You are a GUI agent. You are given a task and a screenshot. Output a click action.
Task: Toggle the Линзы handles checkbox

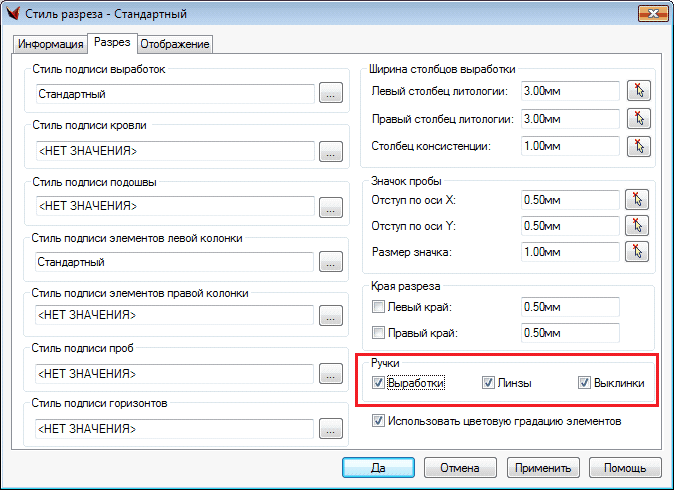coord(488,383)
